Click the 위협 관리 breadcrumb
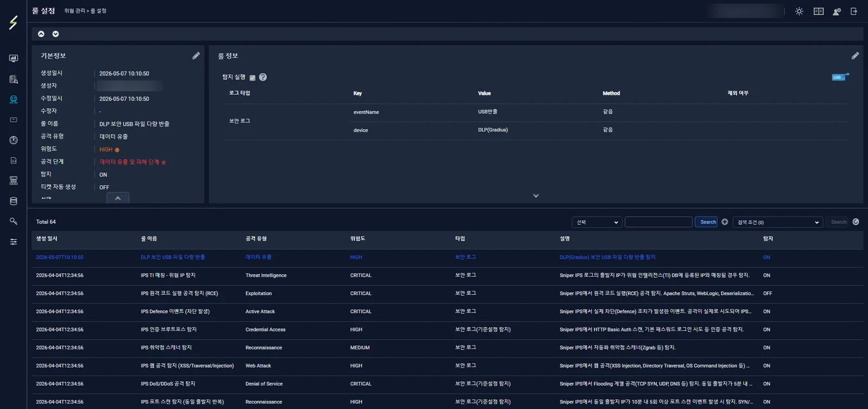The width and height of the screenshot is (868, 409). [x=74, y=11]
